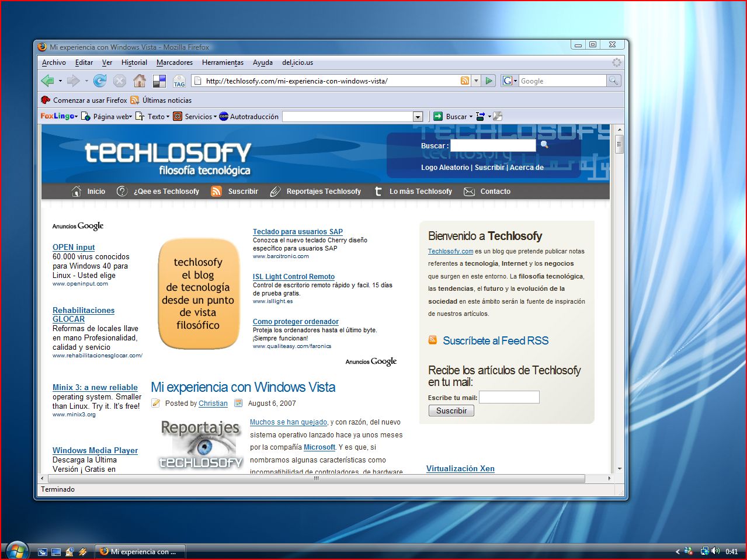The image size is (747, 560).
Task: Open the Google search engine selector
Action: [x=510, y=81]
